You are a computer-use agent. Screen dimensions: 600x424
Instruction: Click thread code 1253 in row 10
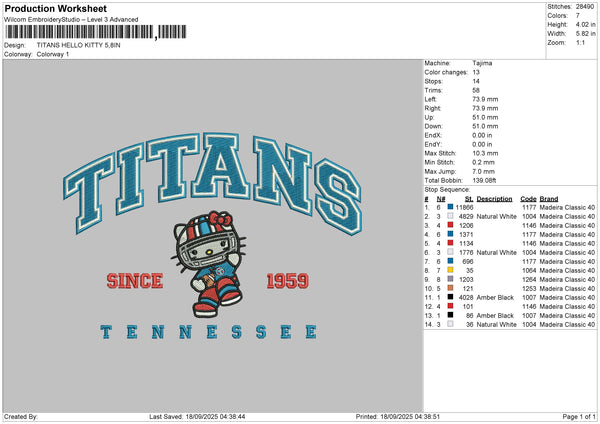point(529,289)
